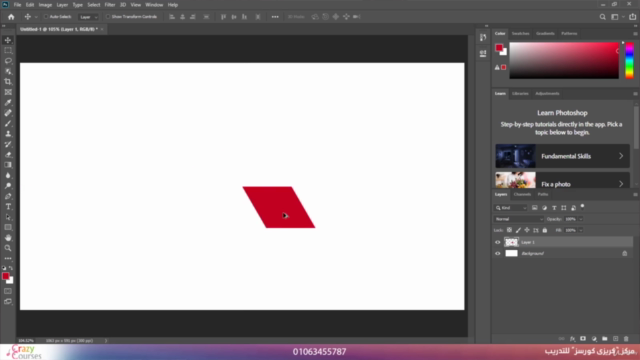Click the share icon top right
640x360 pixels.
(x=632, y=17)
